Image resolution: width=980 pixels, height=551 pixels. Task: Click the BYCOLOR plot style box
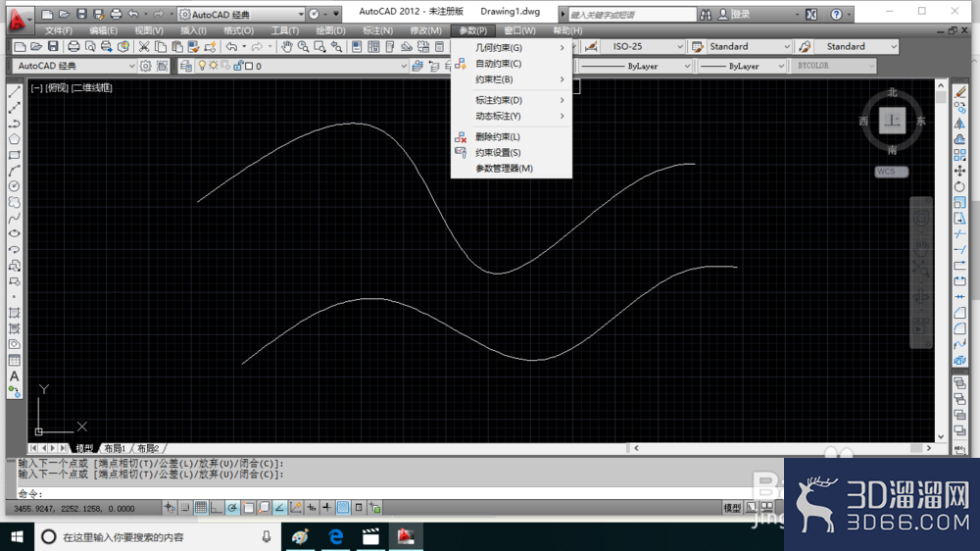[x=834, y=66]
